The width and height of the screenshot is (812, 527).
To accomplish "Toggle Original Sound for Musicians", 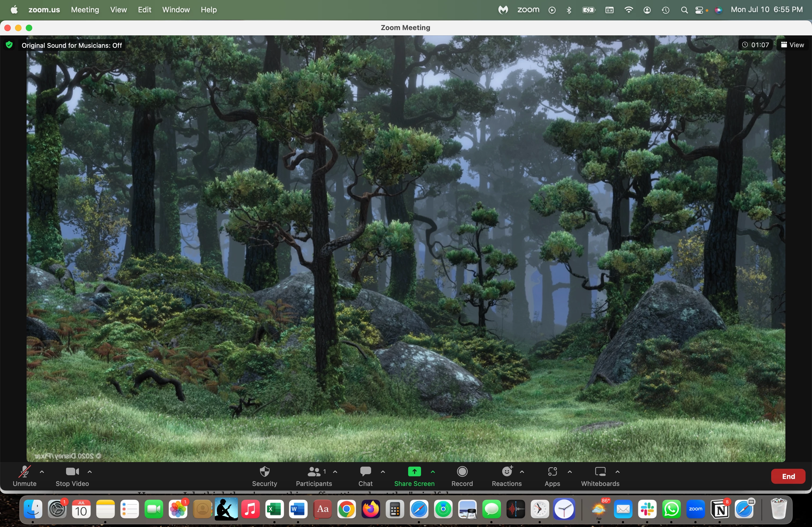I will 72,45.
